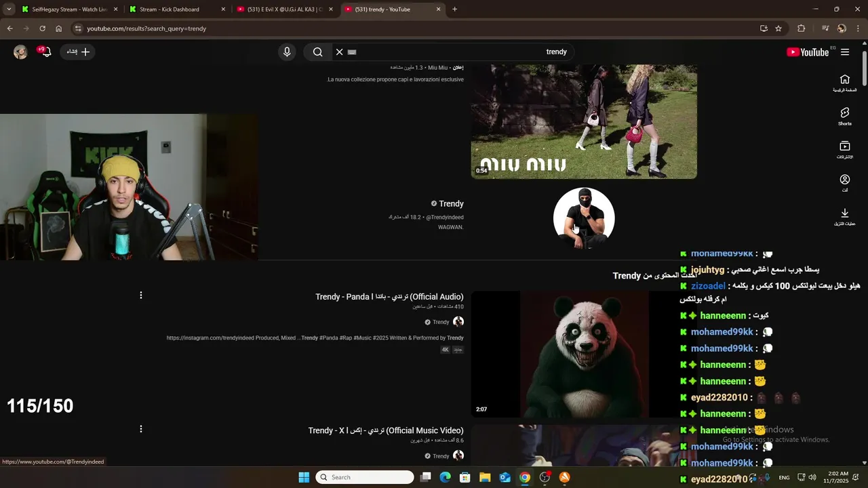Close the SeifHegazy Stream tab
The width and height of the screenshot is (868, 488).
pos(116,9)
